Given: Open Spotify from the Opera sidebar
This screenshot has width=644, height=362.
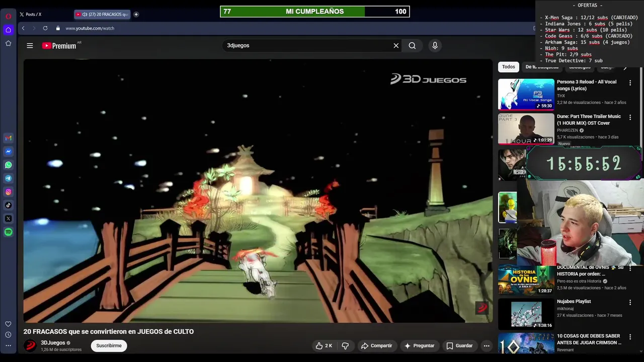Looking at the screenshot, I should [8, 232].
